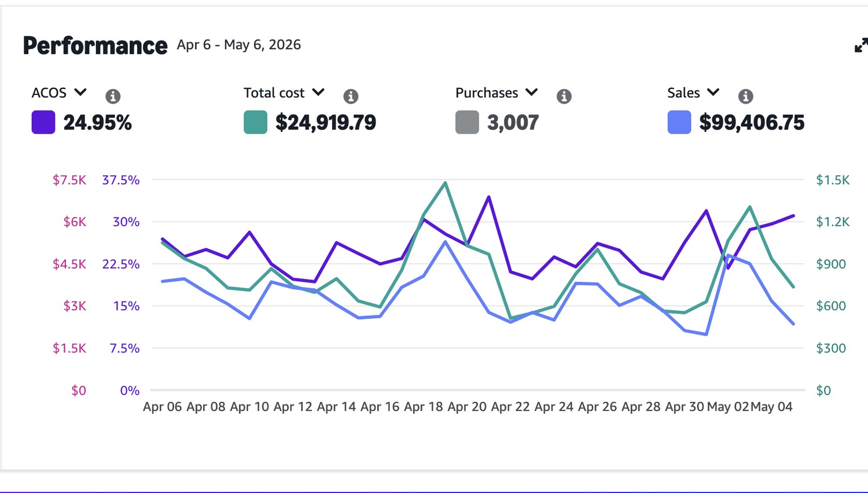Click the Apr 06 x-axis label
The height and width of the screenshot is (493, 868).
163,407
